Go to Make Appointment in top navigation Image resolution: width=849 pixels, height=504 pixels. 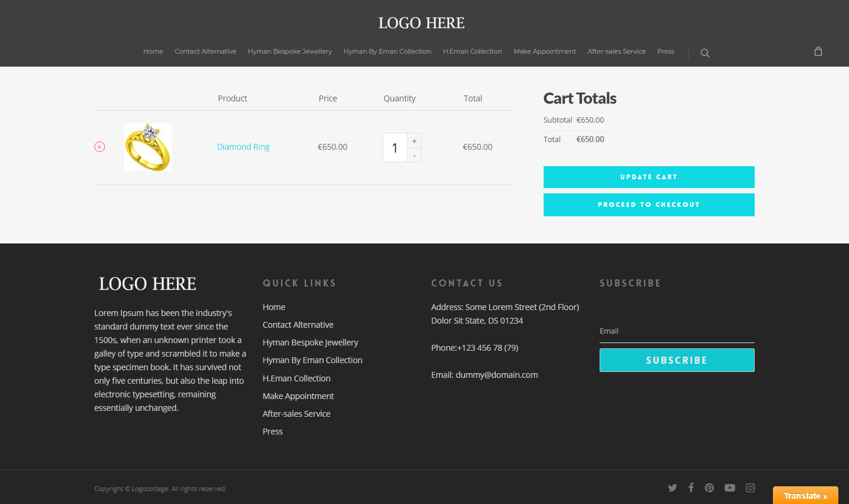click(x=544, y=51)
